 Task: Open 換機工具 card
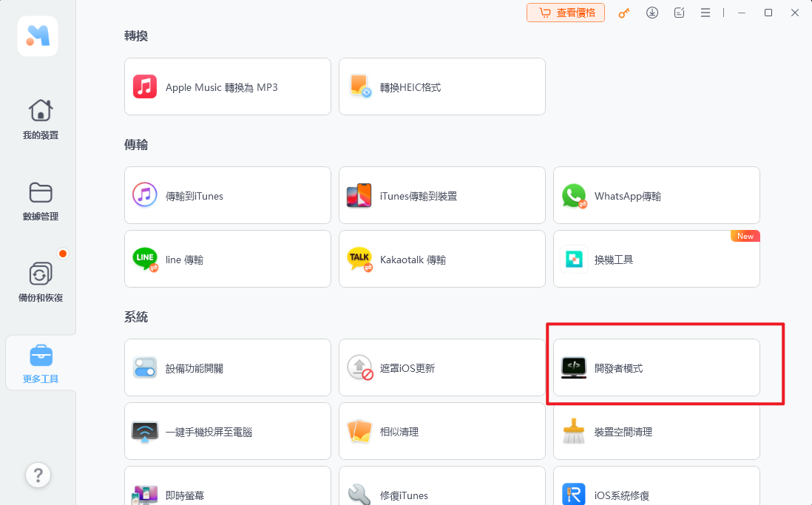coord(657,259)
